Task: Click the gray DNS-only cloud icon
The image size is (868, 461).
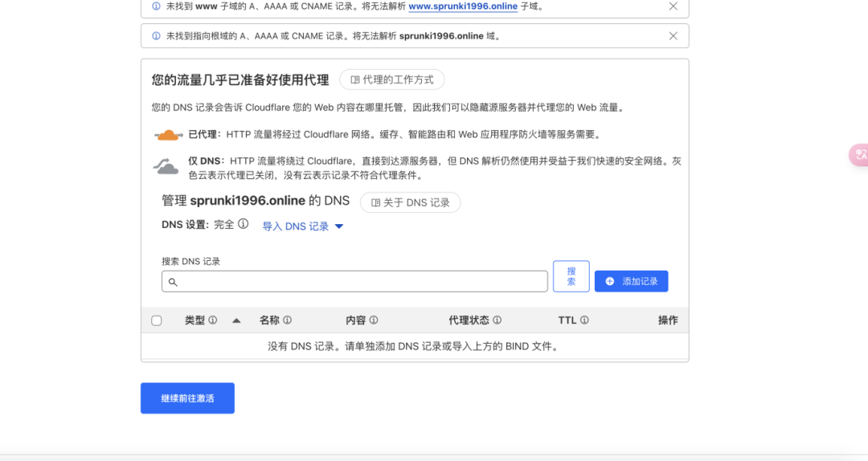Action: [x=166, y=167]
